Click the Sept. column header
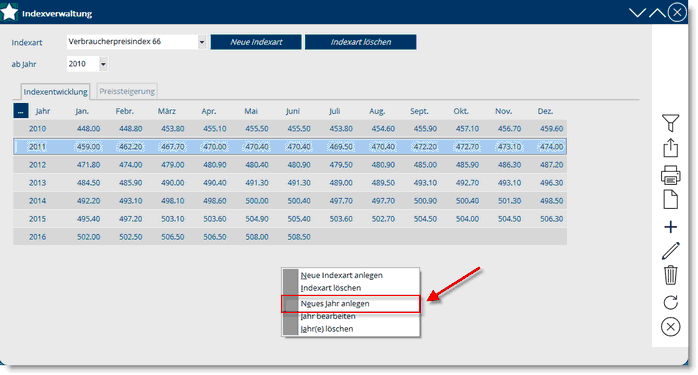 click(x=419, y=111)
